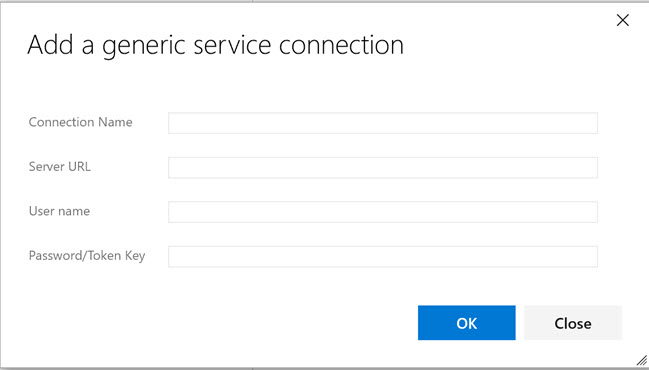Click OK to save the connection
Screen dimensions: 649x370
click(x=466, y=323)
